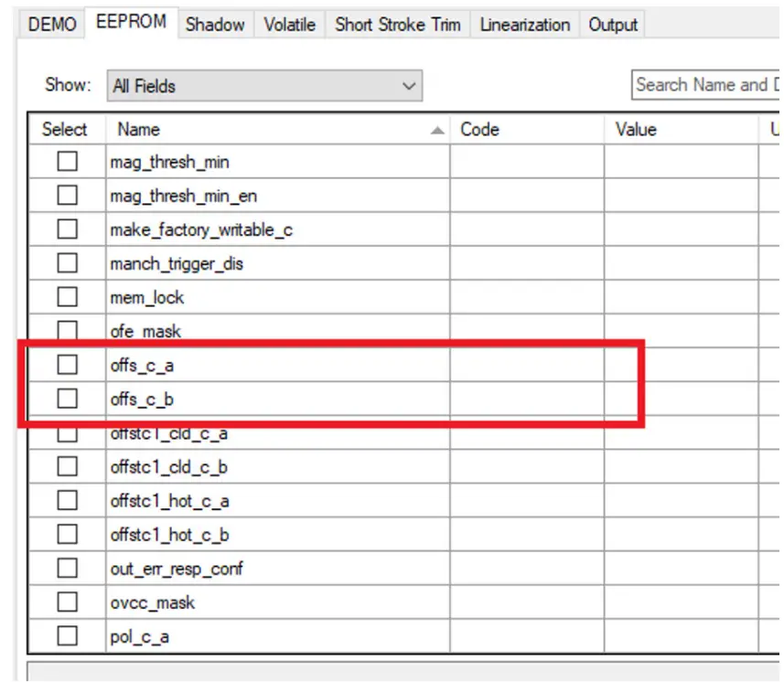784x682 pixels.
Task: Click the Name column sort arrow
Action: pyautogui.click(x=437, y=131)
